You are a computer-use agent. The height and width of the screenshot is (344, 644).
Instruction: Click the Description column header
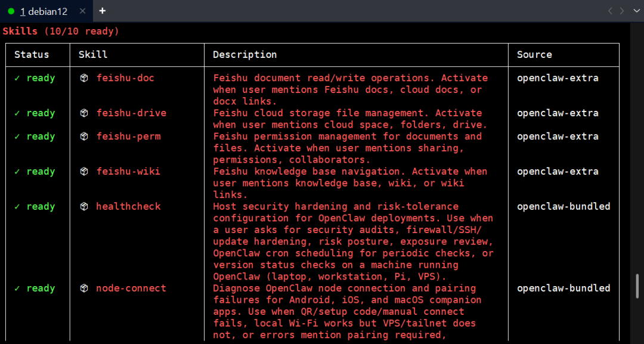[x=244, y=55]
